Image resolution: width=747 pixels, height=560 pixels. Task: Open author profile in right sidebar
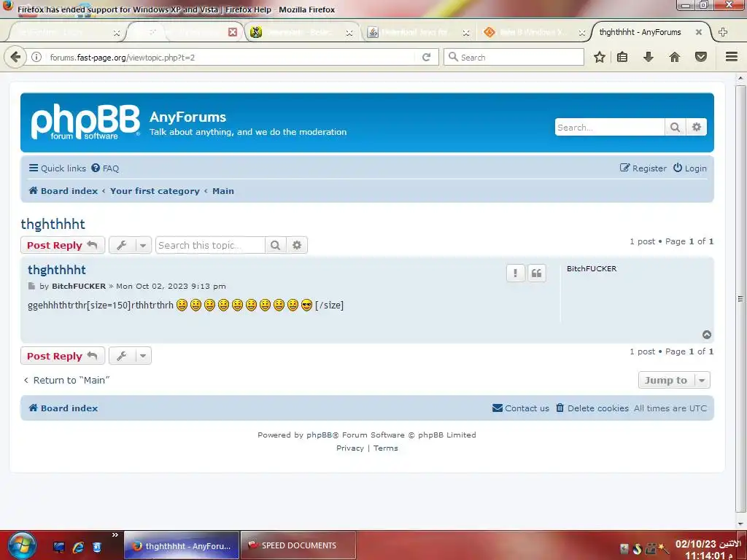point(592,268)
